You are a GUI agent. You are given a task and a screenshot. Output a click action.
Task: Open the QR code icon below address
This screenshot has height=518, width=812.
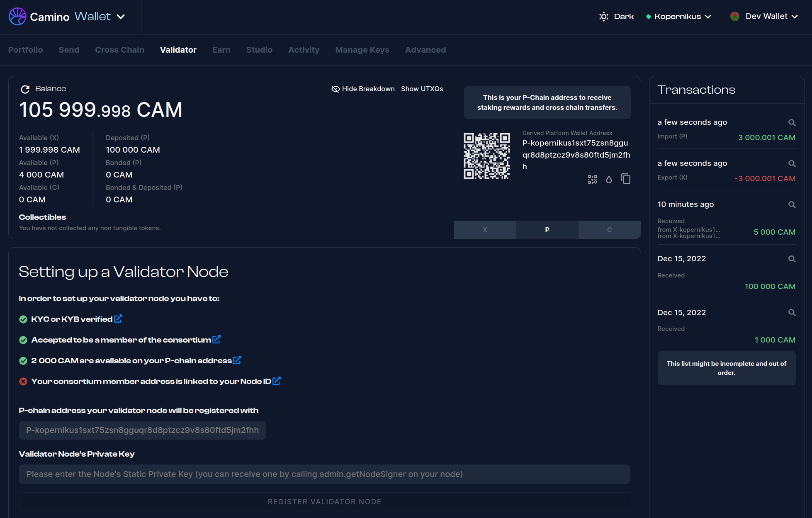(592, 179)
